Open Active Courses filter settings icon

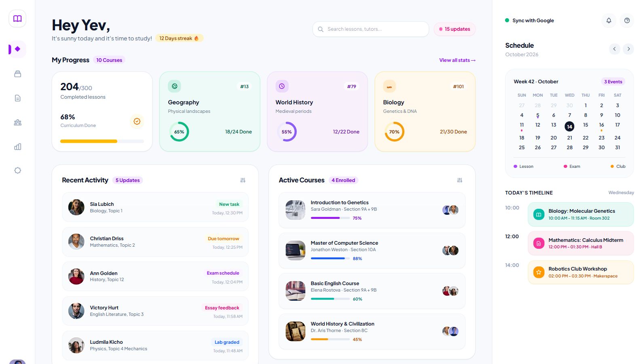click(x=459, y=180)
